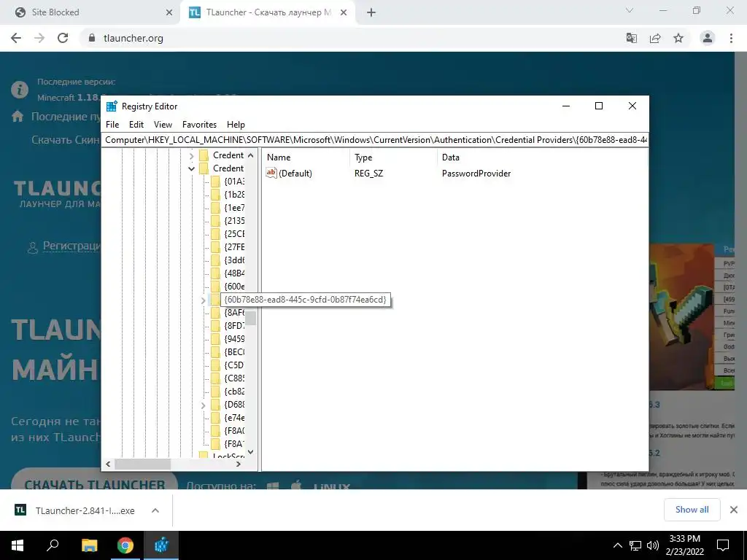Click the {8AF6 key label
The image size is (747, 560).
(x=234, y=312)
